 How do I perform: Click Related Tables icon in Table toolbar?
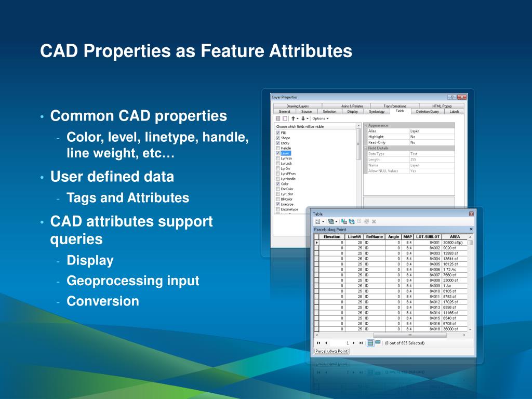[331, 221]
